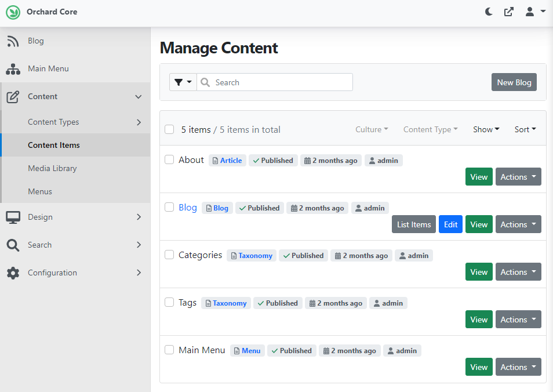
Task: Open the user account menu
Action: pos(535,12)
